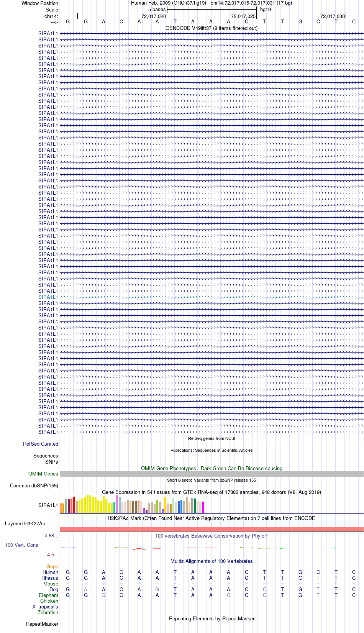
Task: Click 'Multiz Alignments of 100 Vertebrates' title
Action: click(x=212, y=561)
